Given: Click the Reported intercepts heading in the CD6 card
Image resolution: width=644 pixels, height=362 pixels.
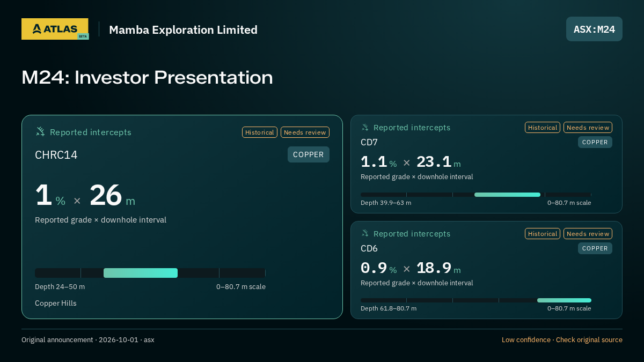Looking at the screenshot, I should click(412, 234).
